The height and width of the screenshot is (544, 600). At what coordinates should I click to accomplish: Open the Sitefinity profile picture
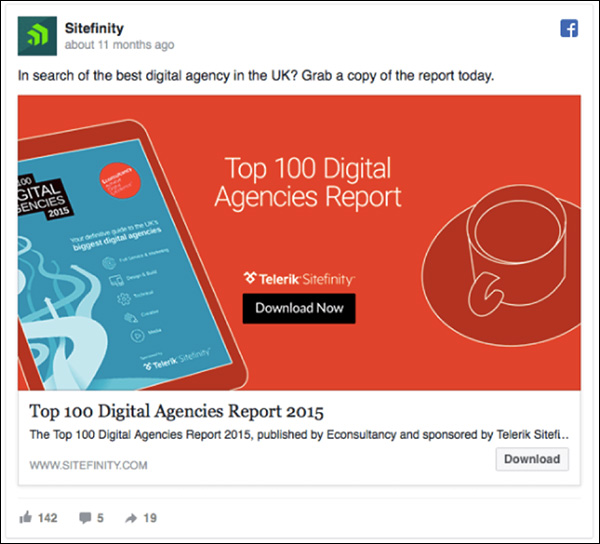(37, 36)
